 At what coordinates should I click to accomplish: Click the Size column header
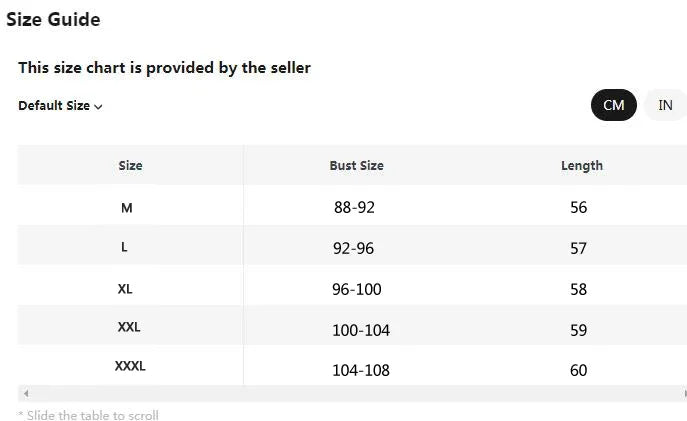click(x=130, y=165)
